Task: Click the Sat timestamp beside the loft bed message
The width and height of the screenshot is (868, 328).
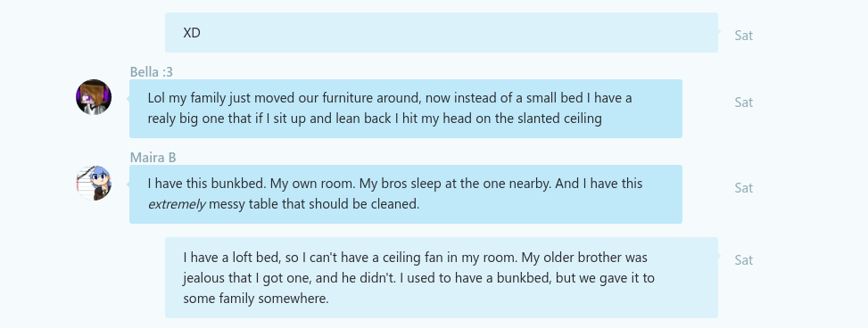Action: click(x=743, y=260)
